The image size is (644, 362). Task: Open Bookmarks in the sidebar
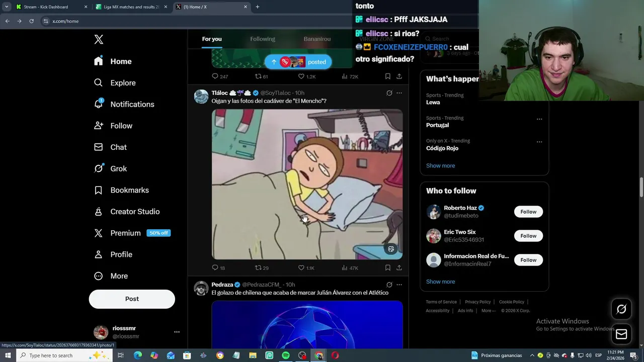point(122,190)
